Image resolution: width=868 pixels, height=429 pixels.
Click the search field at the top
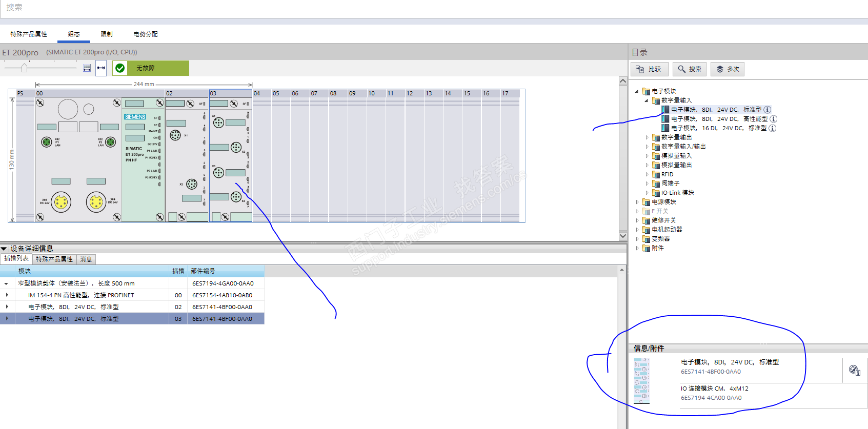tap(434, 8)
